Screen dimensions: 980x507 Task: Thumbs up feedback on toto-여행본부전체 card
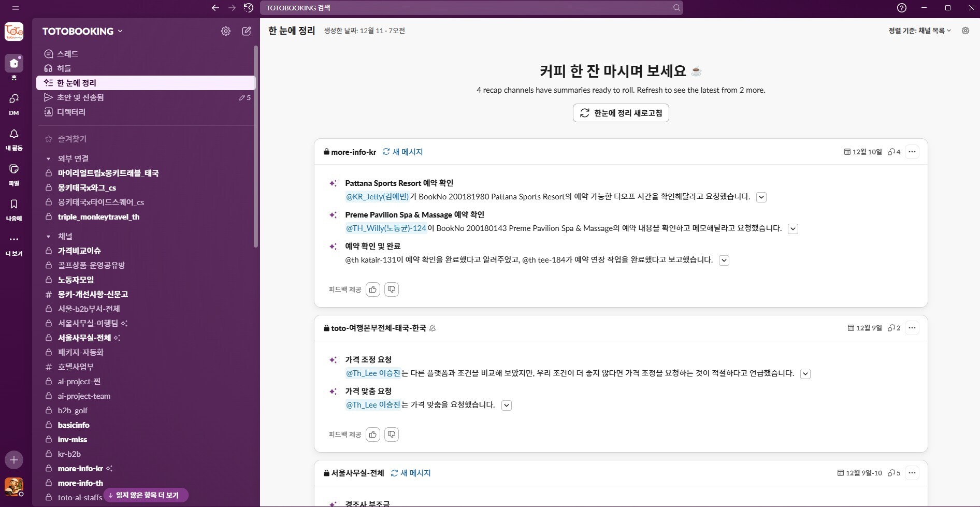coord(373,434)
